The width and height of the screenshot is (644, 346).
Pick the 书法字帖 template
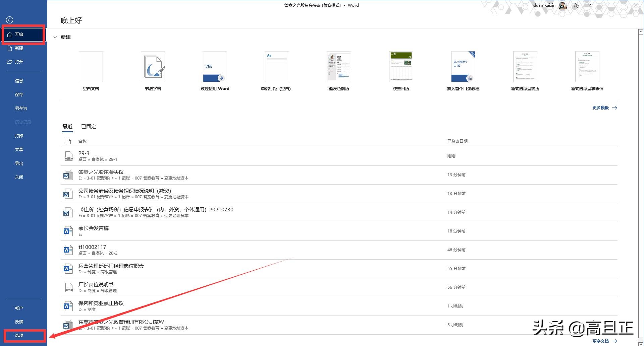pos(153,71)
